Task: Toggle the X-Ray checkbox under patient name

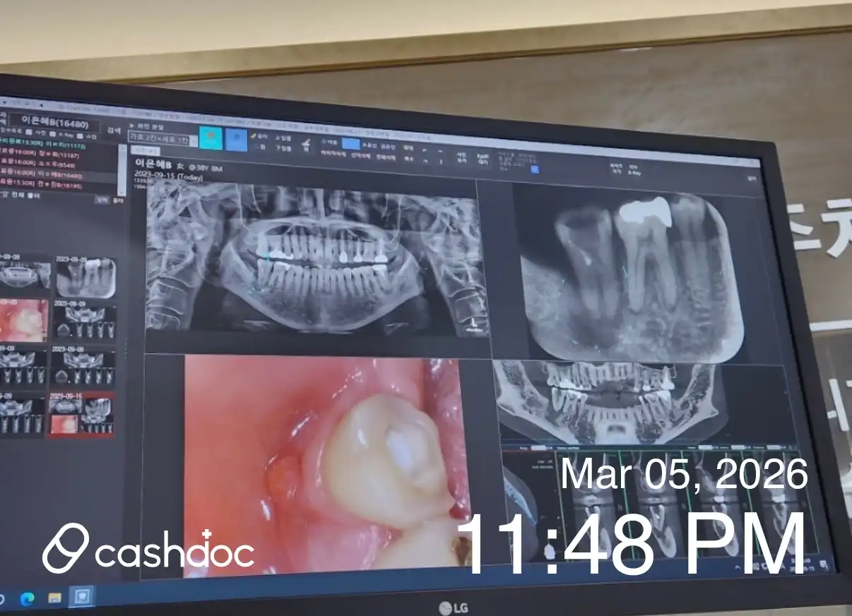Action: pos(53,133)
